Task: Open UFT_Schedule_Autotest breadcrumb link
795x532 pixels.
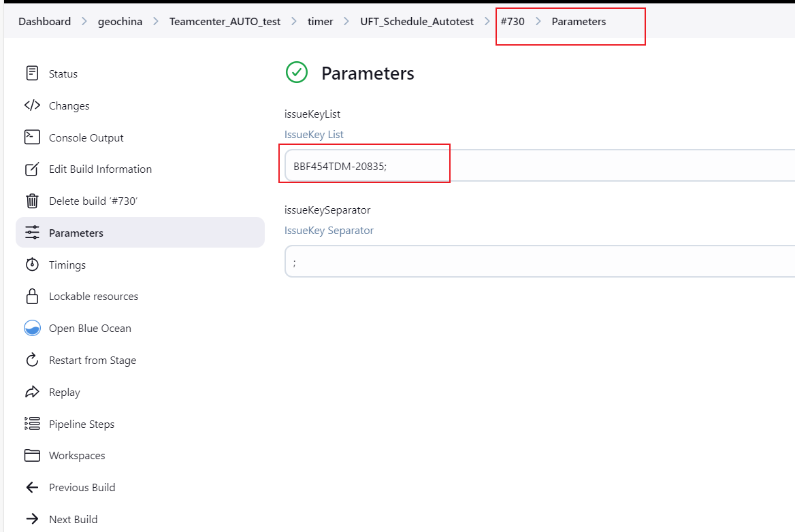Action: pyautogui.click(x=417, y=22)
